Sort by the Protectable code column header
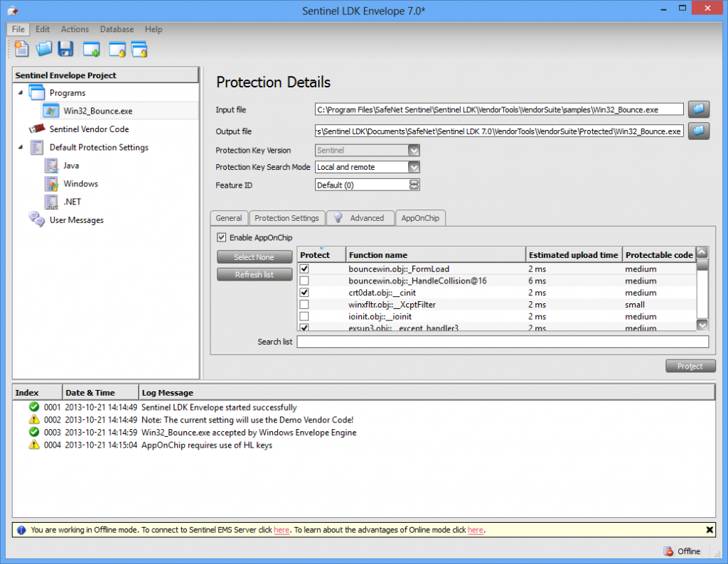 [659, 254]
